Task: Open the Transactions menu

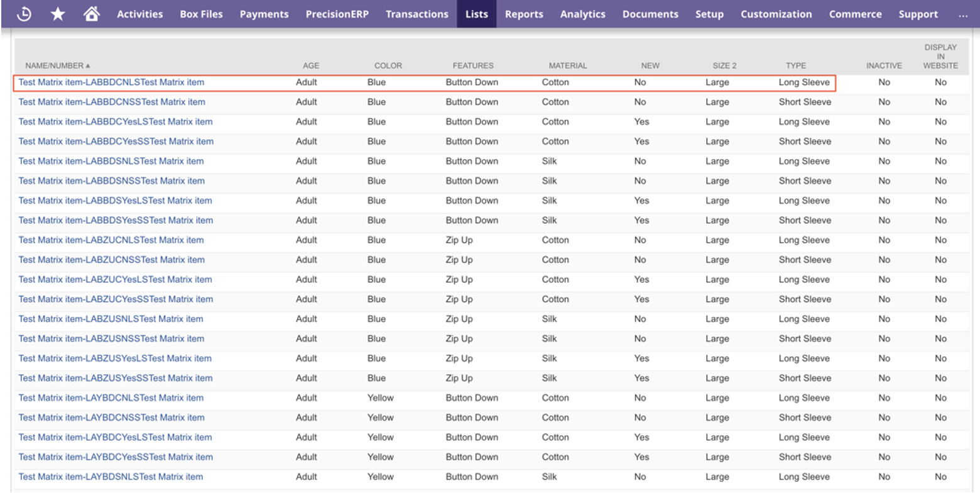Action: (417, 14)
